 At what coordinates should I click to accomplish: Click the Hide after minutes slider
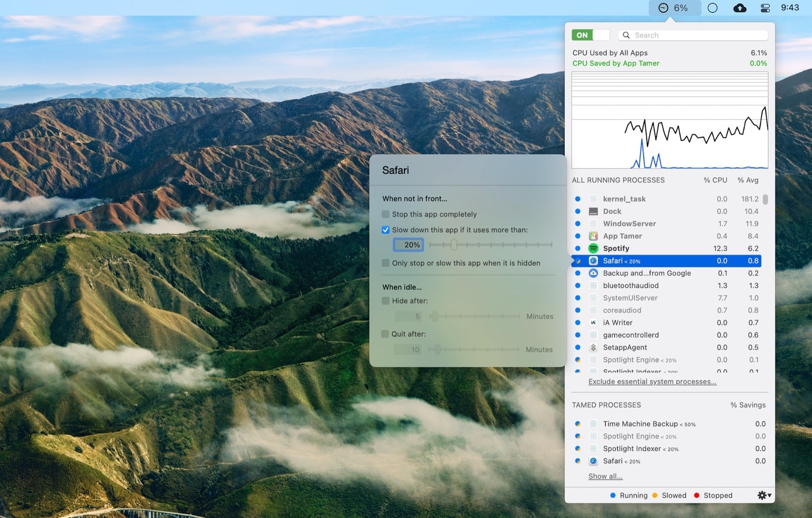474,316
